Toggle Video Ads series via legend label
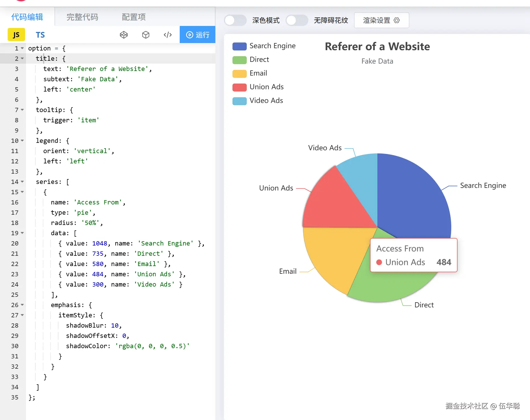This screenshot has width=530, height=420. click(266, 101)
